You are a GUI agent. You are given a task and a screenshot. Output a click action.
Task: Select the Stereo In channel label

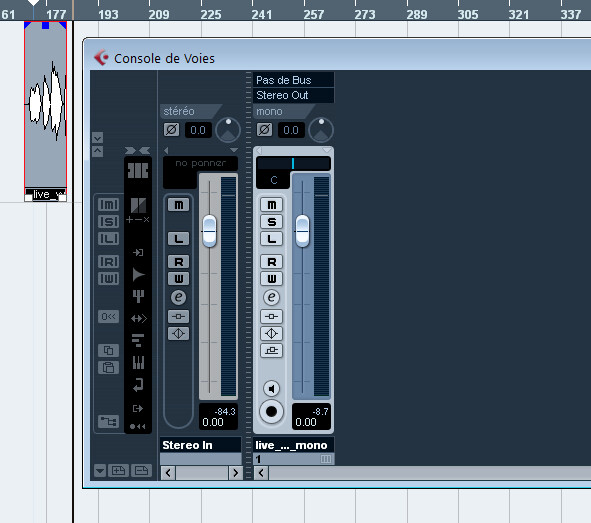pyautogui.click(x=201, y=445)
